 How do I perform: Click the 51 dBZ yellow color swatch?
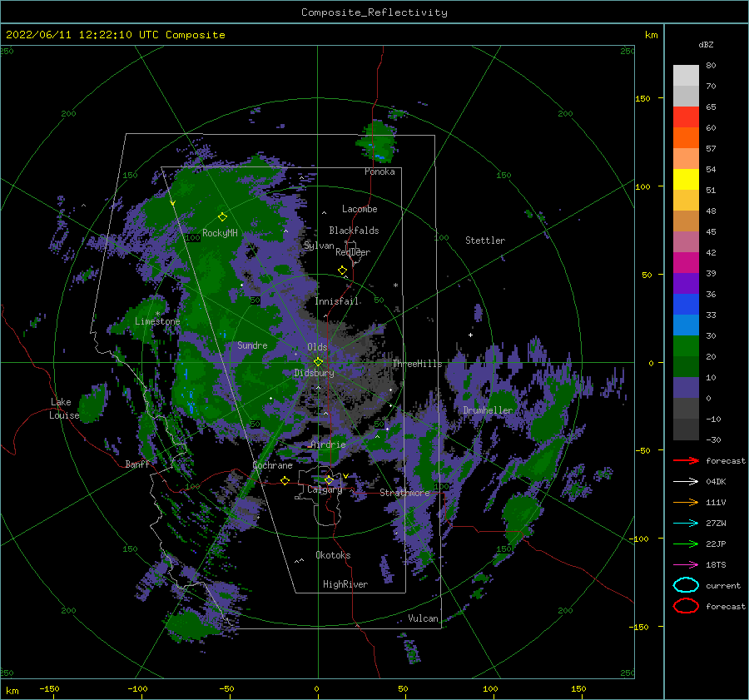coord(686,179)
